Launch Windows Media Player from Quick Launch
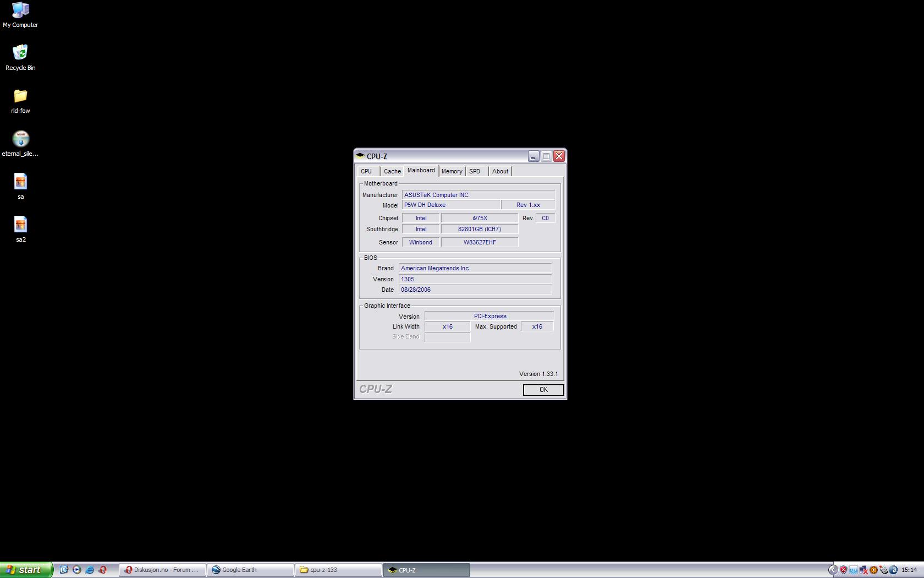The height and width of the screenshot is (578, 924). click(76, 570)
